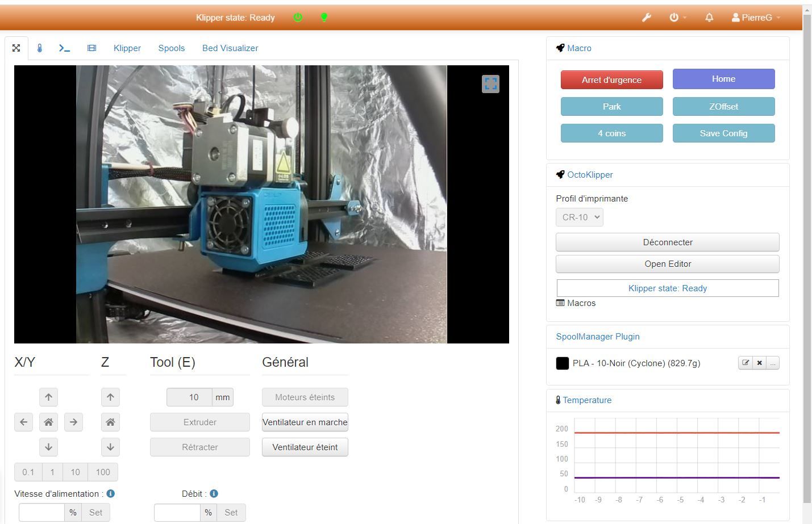
Task: Open the wrench settings icon
Action: (x=646, y=18)
